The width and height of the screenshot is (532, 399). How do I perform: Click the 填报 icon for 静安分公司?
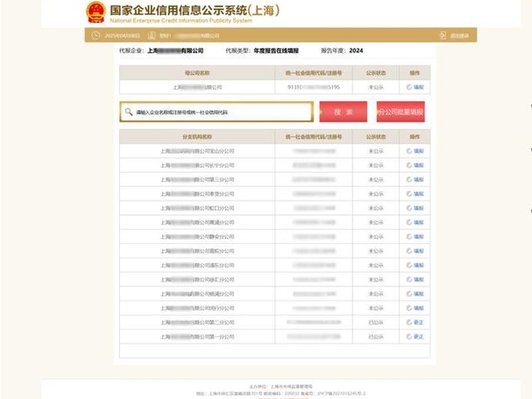(x=409, y=237)
